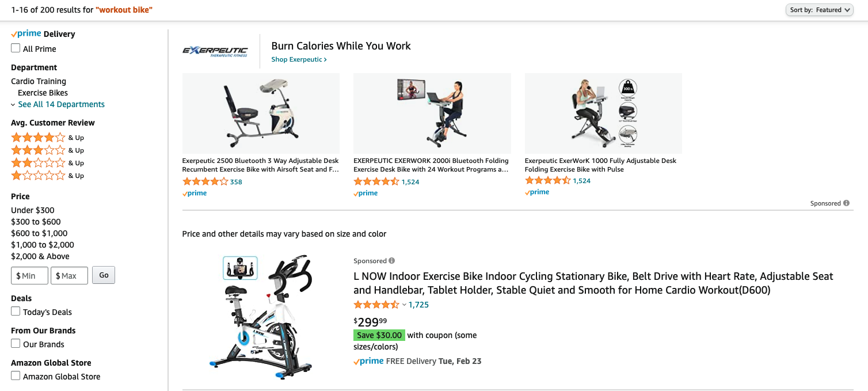This screenshot has width=868, height=391.
Task: Check the Today's Deals checkbox
Action: pos(16,312)
